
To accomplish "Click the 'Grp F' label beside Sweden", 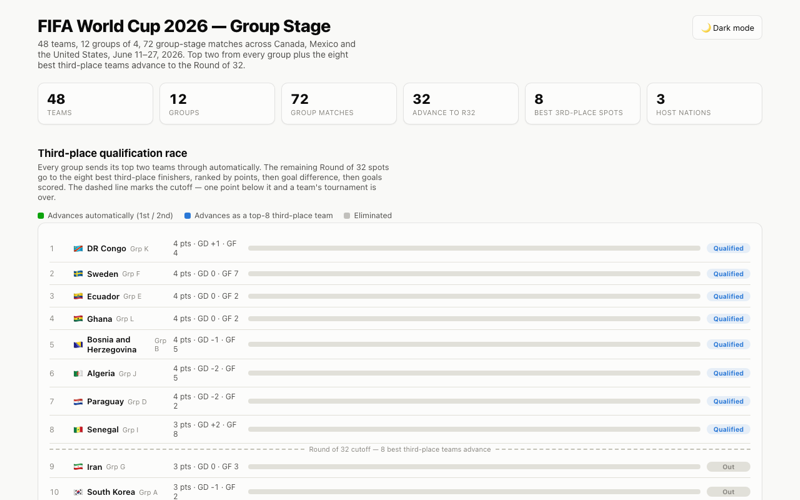I will pyautogui.click(x=131, y=274).
